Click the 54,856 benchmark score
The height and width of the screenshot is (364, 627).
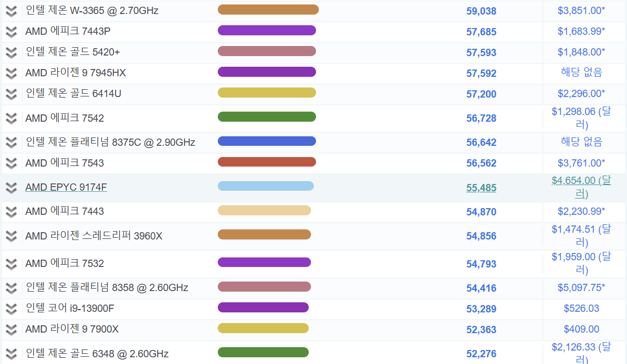[x=481, y=236]
